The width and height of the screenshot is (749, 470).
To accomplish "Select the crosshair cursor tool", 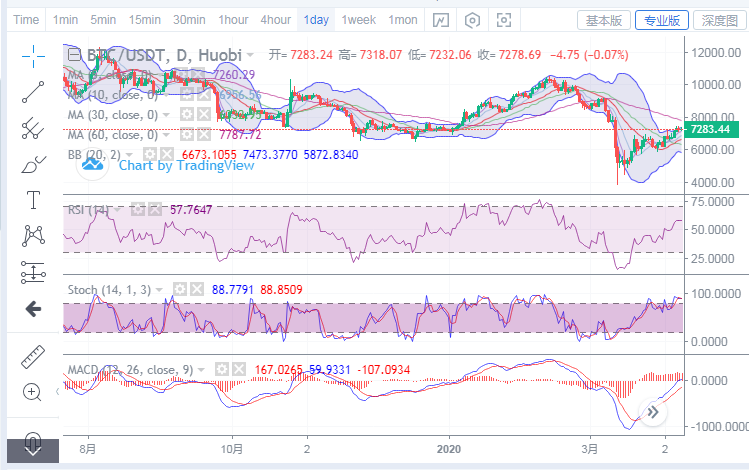I will 33,56.
